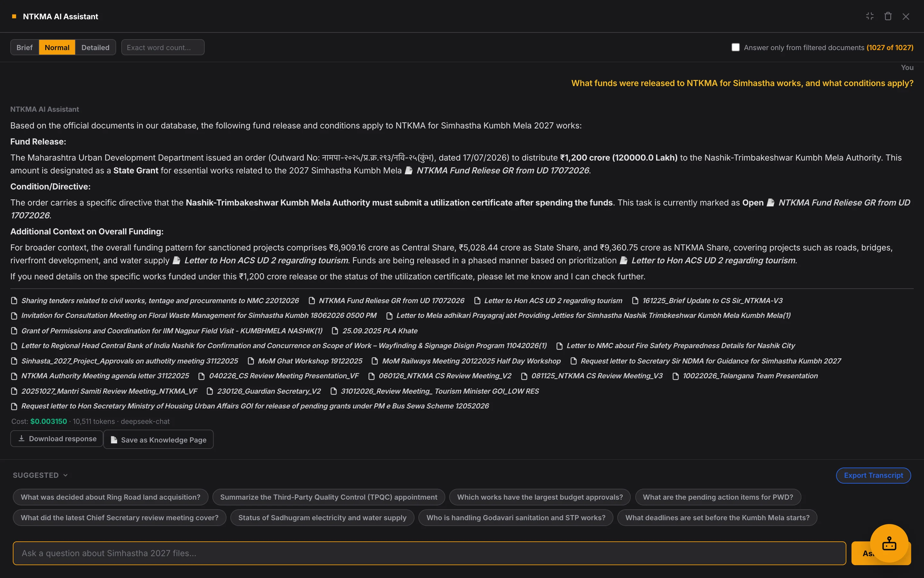Click the download icon in Download response
The image size is (924, 578).
pyautogui.click(x=21, y=438)
